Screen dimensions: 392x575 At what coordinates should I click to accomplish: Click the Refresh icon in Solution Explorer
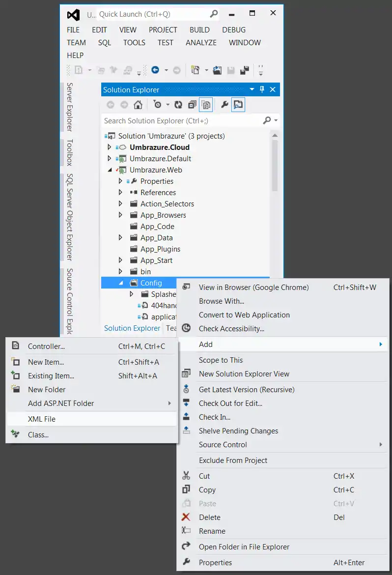coord(178,105)
